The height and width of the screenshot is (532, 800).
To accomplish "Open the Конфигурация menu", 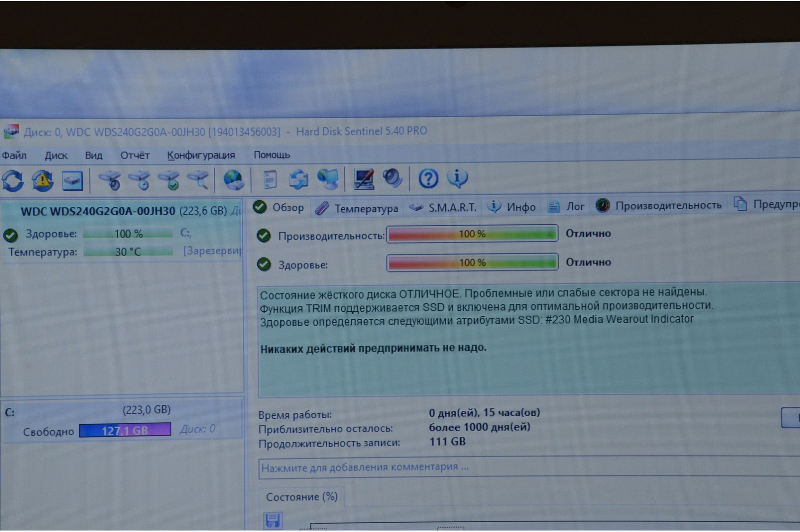I will pyautogui.click(x=201, y=155).
